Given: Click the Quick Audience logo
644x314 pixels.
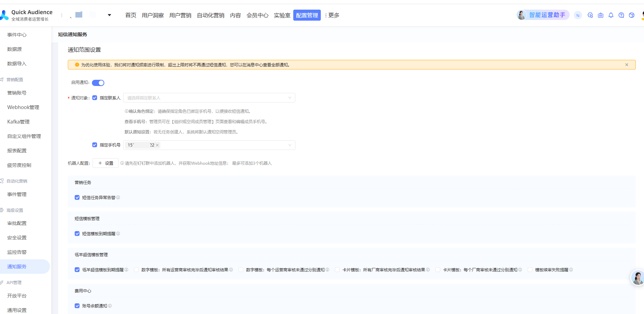Looking at the screenshot, I should tap(27, 15).
